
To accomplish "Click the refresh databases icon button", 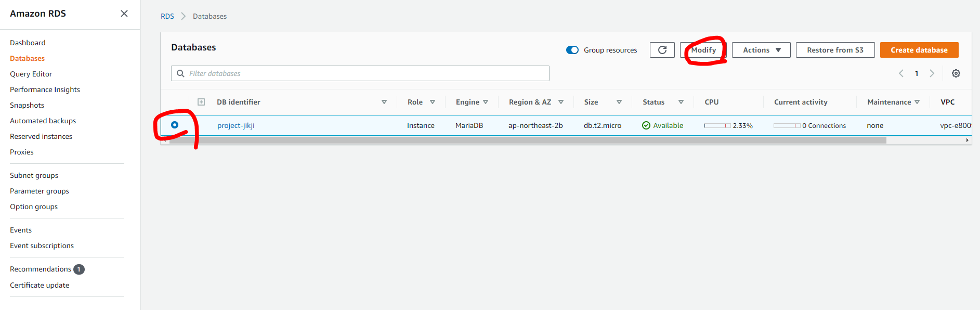I will coord(662,50).
